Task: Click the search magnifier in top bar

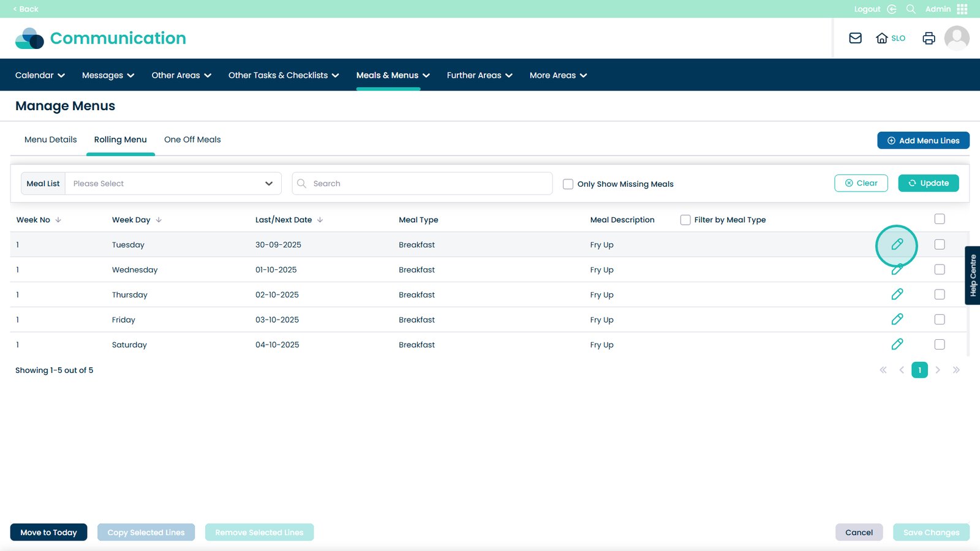Action: tap(911, 9)
